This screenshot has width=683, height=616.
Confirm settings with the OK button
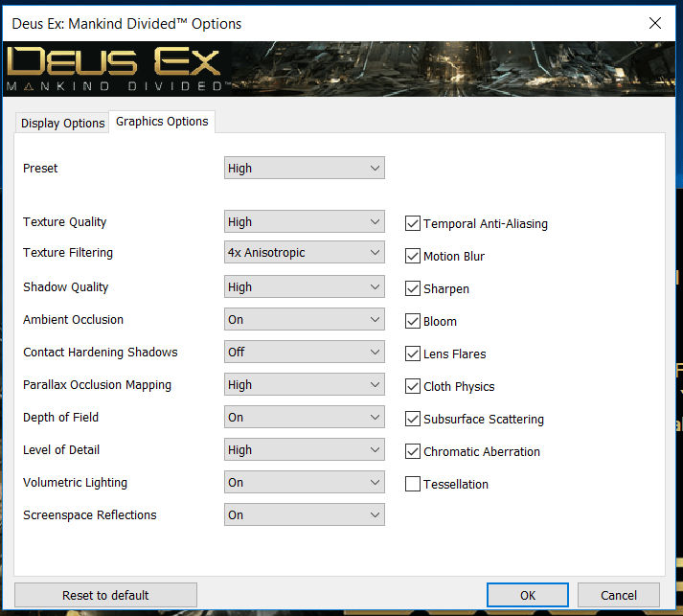(528, 595)
